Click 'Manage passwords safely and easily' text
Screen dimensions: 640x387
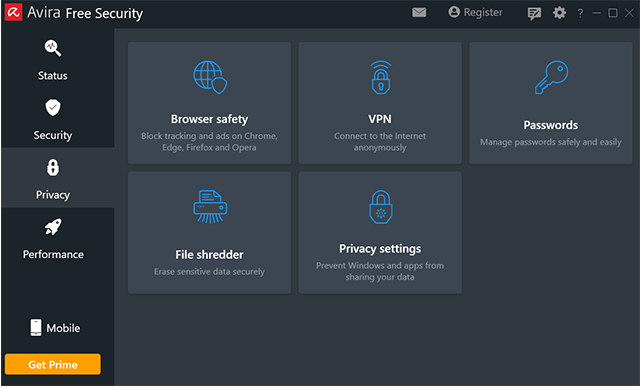551,142
